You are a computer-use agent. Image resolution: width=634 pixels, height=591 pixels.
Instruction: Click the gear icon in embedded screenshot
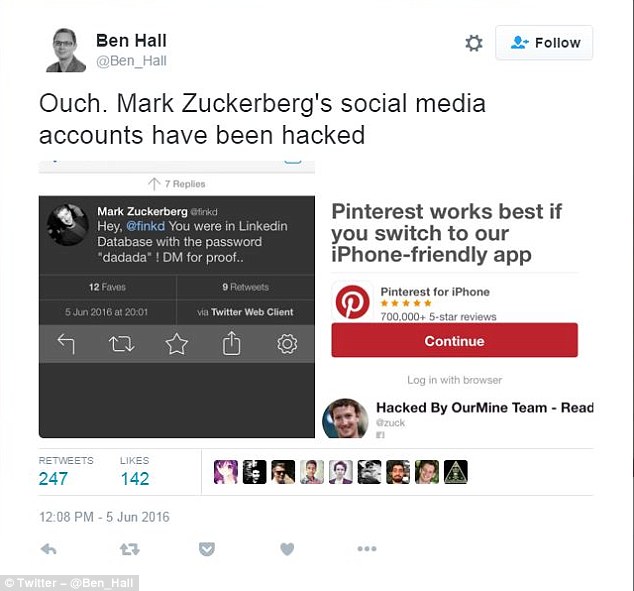tap(286, 344)
